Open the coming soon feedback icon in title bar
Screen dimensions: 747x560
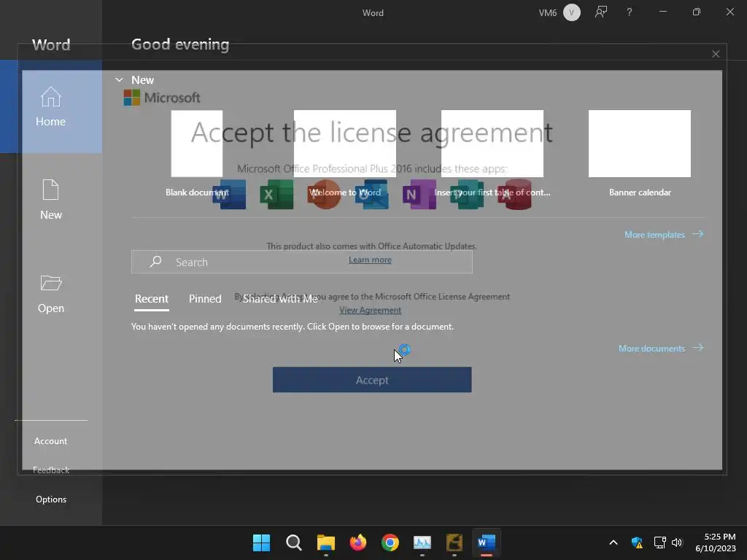601,12
